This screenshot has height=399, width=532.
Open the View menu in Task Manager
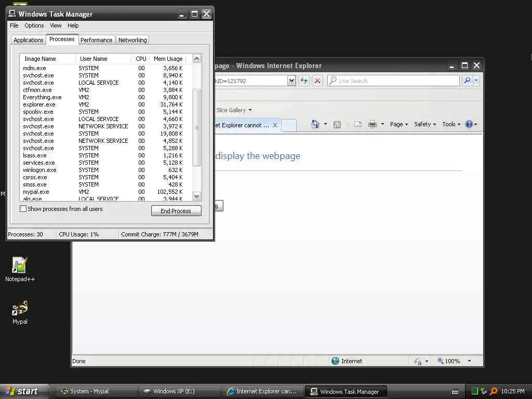point(56,25)
